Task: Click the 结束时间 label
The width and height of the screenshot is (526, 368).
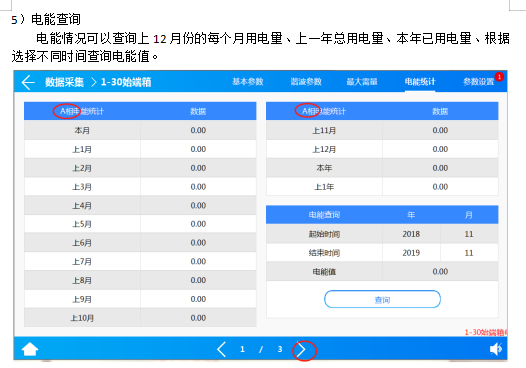Action: pyautogui.click(x=324, y=253)
